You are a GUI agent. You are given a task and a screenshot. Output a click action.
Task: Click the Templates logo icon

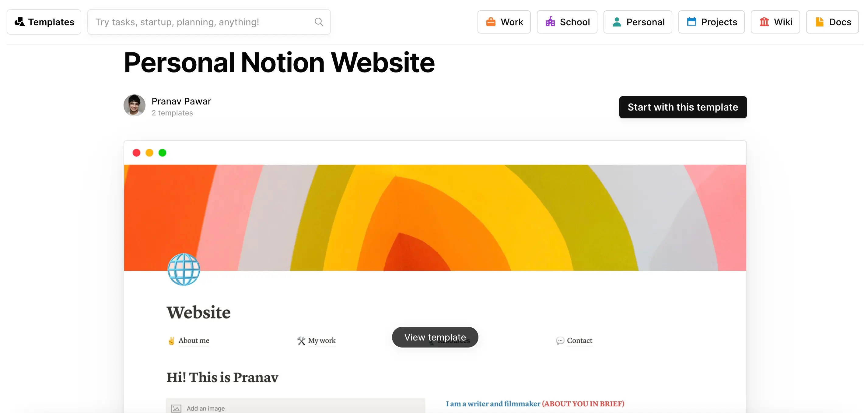[20, 22]
